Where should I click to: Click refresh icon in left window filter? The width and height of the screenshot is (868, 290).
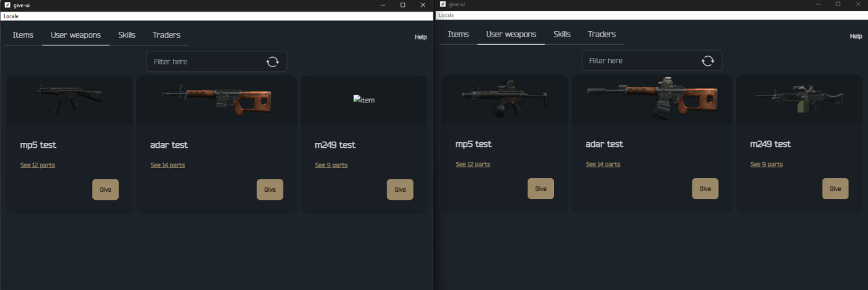(x=273, y=62)
